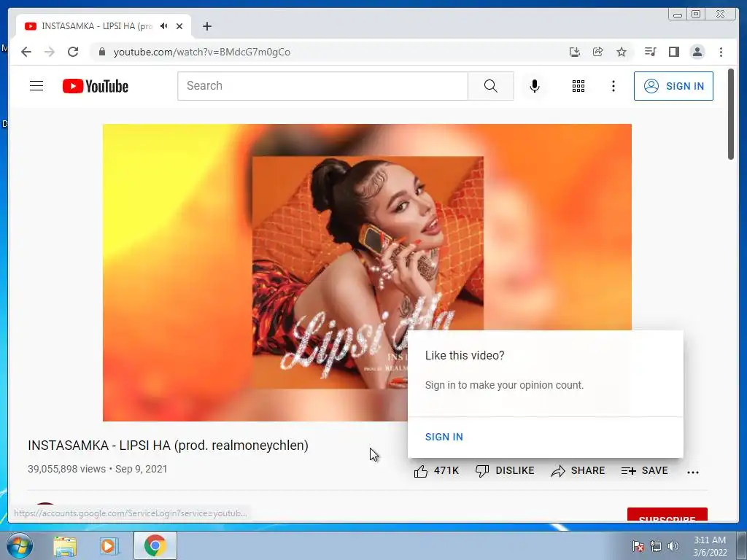The image size is (747, 560).
Task: Toggle Chrome side panel icon
Action: click(x=673, y=52)
